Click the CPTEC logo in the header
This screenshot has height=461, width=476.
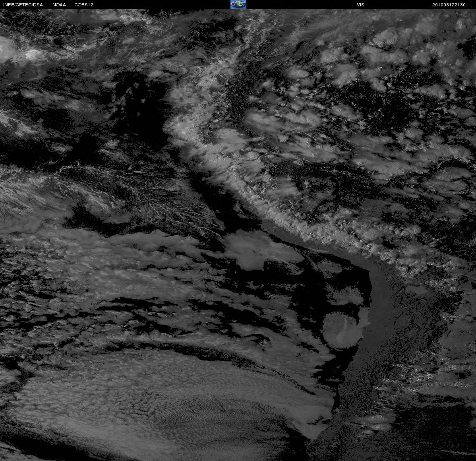click(x=238, y=4)
